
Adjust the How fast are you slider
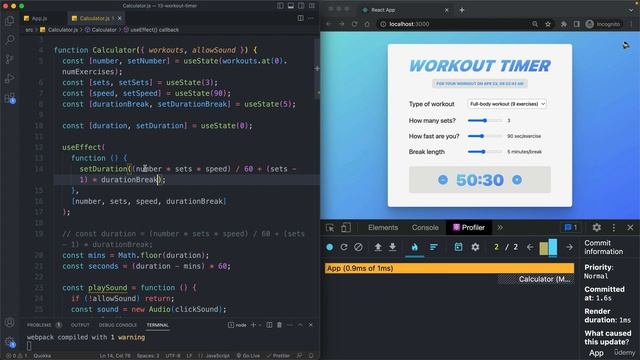click(x=485, y=136)
